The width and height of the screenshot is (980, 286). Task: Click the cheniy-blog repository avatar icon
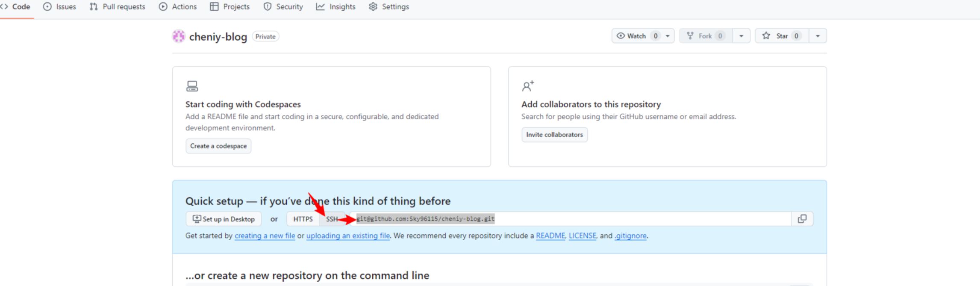[179, 37]
